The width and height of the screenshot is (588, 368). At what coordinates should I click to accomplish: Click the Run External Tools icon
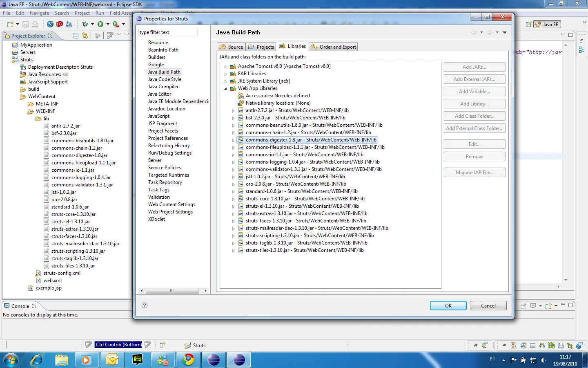point(116,25)
